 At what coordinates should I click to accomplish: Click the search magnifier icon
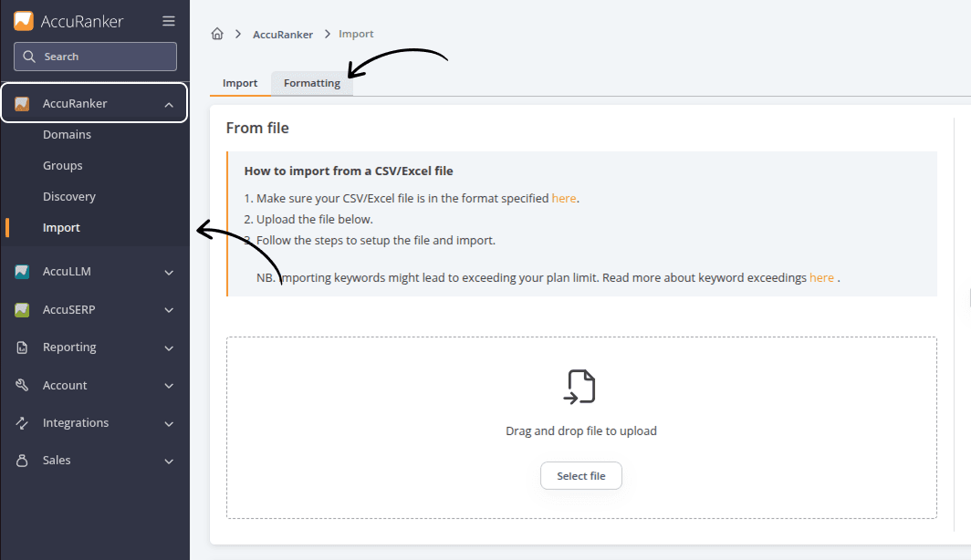click(x=29, y=57)
